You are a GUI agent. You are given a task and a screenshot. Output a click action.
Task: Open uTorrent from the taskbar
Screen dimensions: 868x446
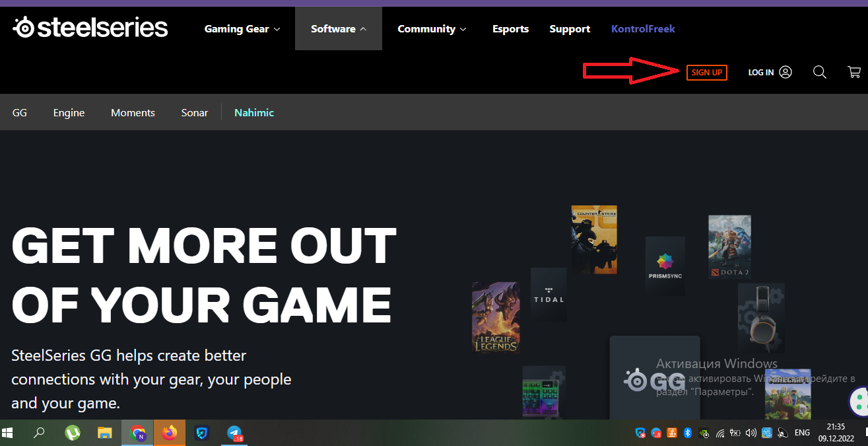(x=73, y=433)
